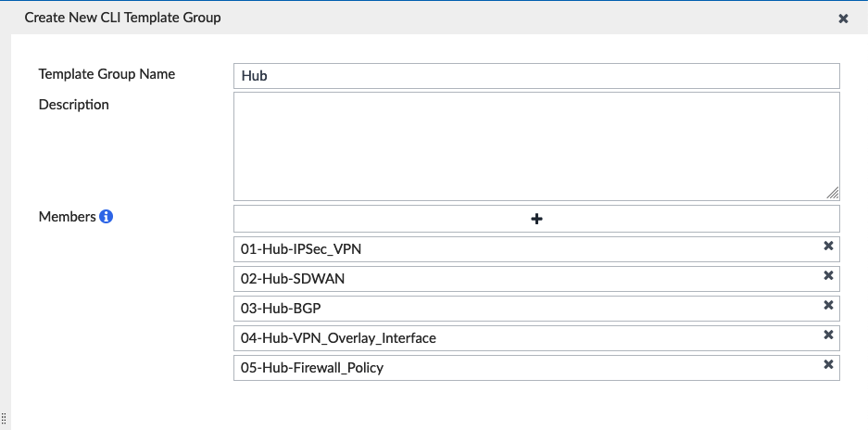Click the 04-Hub-VPN_Overlay_Interface member field
This screenshot has width=868, height=430.
519,337
